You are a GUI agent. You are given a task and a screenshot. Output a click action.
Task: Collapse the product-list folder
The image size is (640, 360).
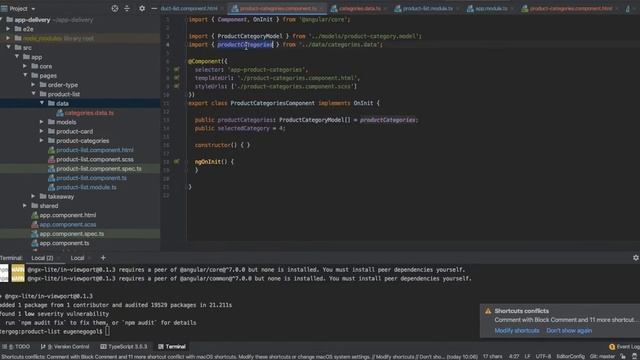click(x=33, y=94)
